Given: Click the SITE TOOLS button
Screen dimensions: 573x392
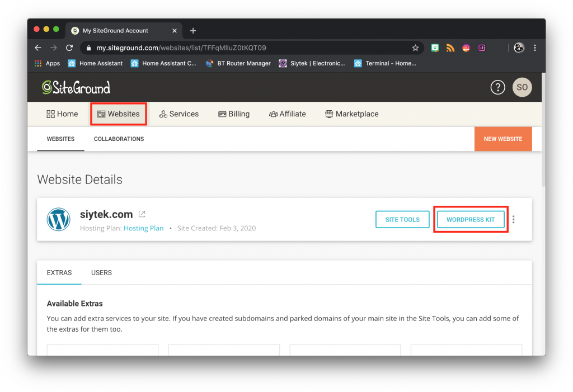Looking at the screenshot, I should coord(402,220).
